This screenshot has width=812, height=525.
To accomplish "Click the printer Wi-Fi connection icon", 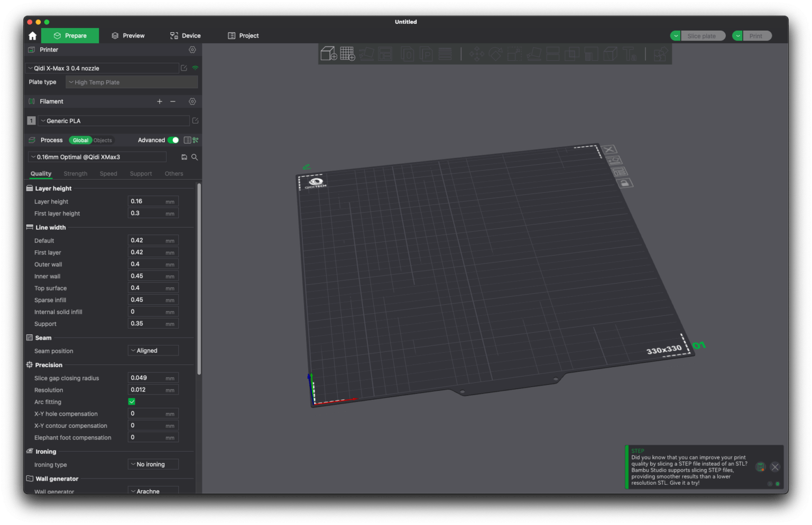I will pyautogui.click(x=195, y=68).
